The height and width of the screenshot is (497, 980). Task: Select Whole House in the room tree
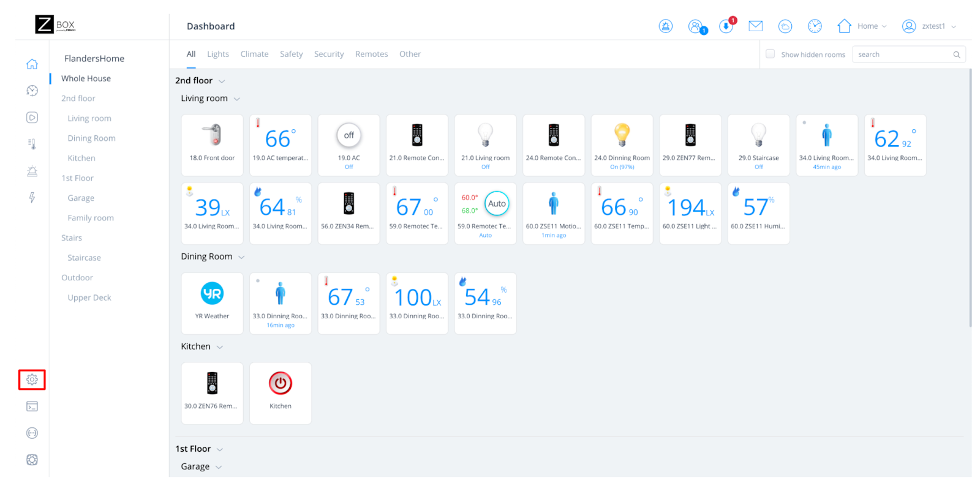point(86,78)
